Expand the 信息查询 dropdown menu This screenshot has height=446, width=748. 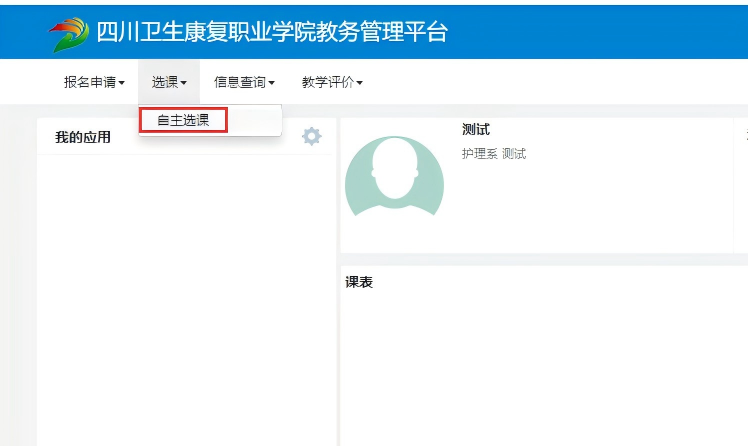coord(244,82)
